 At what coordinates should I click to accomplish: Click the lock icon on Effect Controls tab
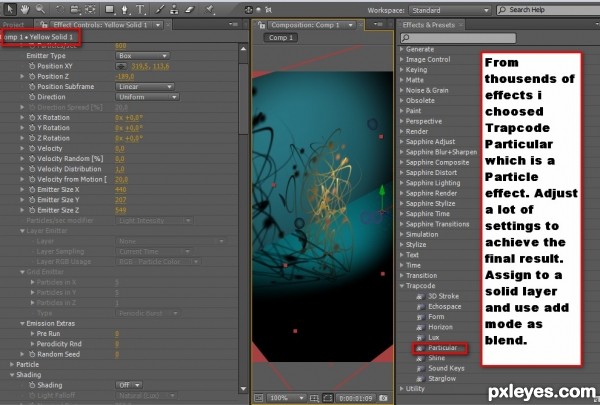[44, 25]
